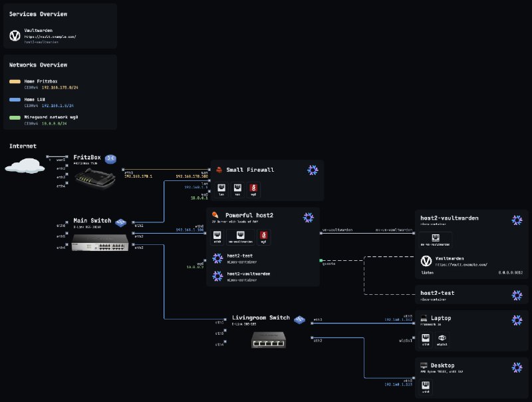
Task: Click the wan1 port label on FritzBox
Action: click(61, 160)
